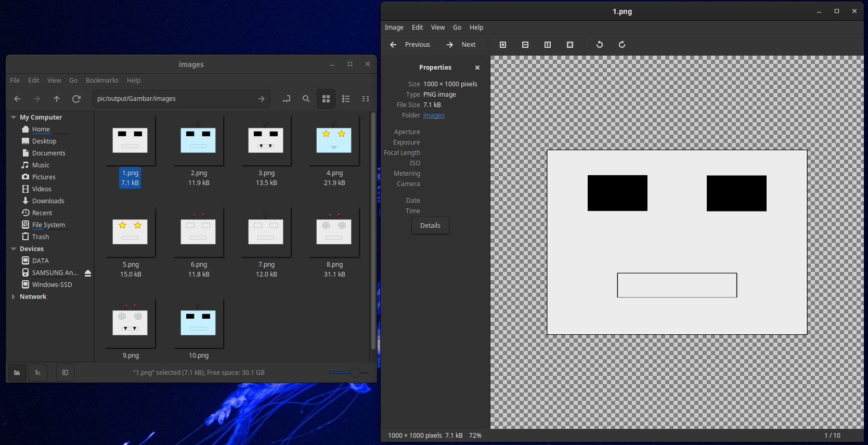Go back in file manager

coord(17,99)
